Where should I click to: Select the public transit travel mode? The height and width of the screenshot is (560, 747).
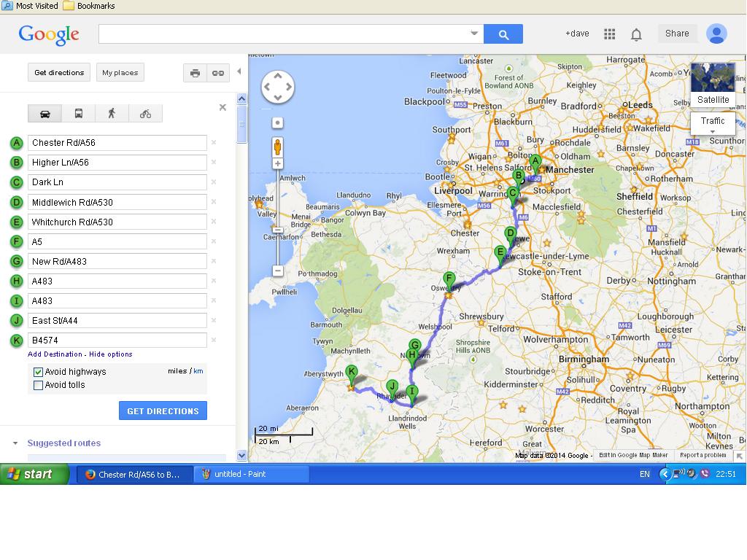click(x=79, y=114)
